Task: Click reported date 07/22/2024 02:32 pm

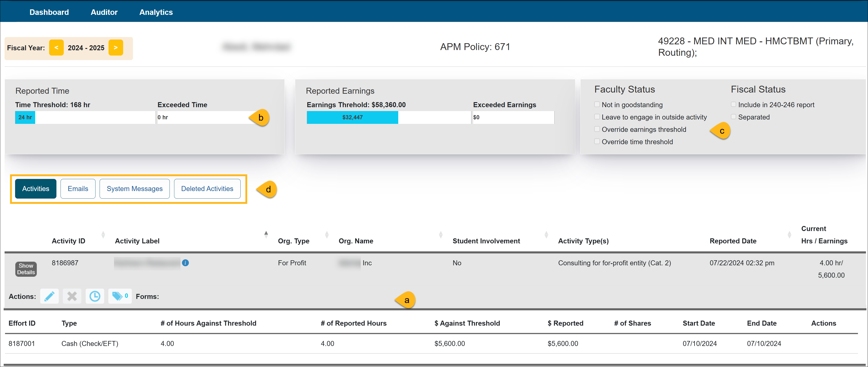Action: click(x=742, y=263)
